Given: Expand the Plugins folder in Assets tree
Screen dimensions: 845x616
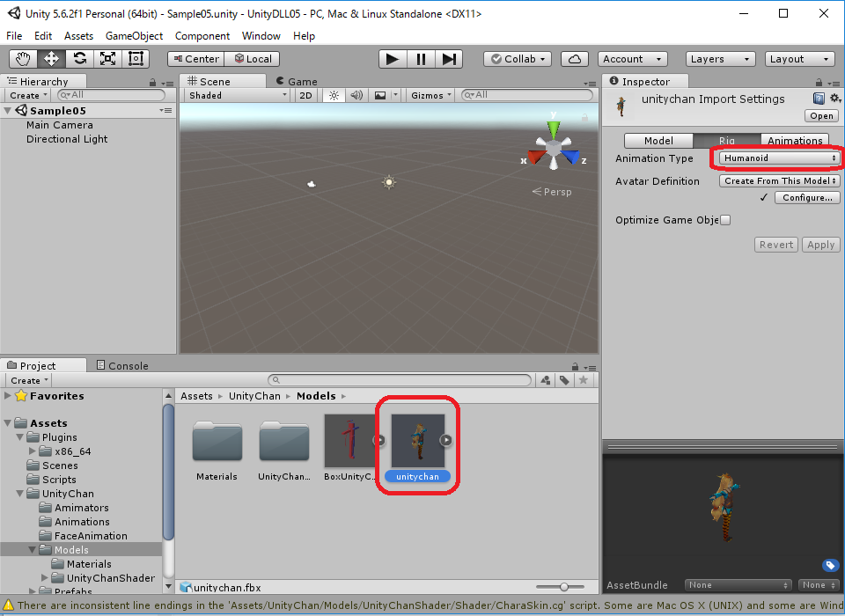Looking at the screenshot, I should coord(20,437).
